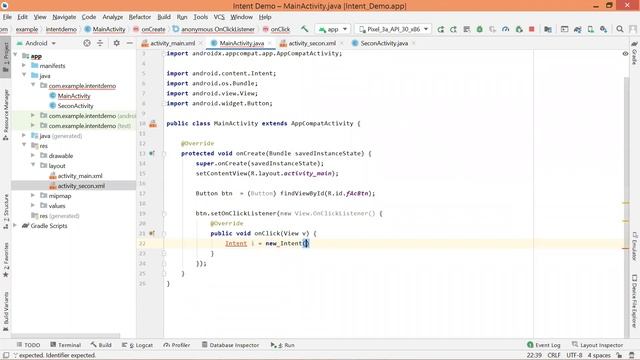Open the Navigate menu
640x360 pixels.
click(x=64, y=17)
